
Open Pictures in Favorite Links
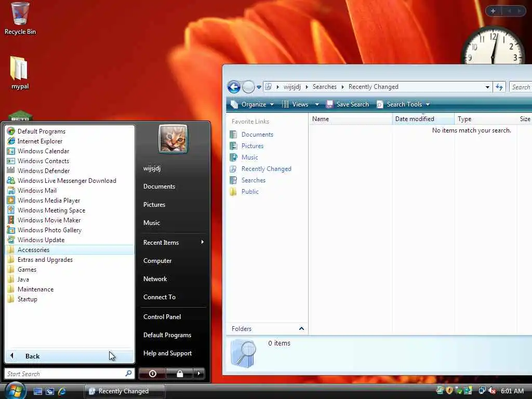point(252,146)
